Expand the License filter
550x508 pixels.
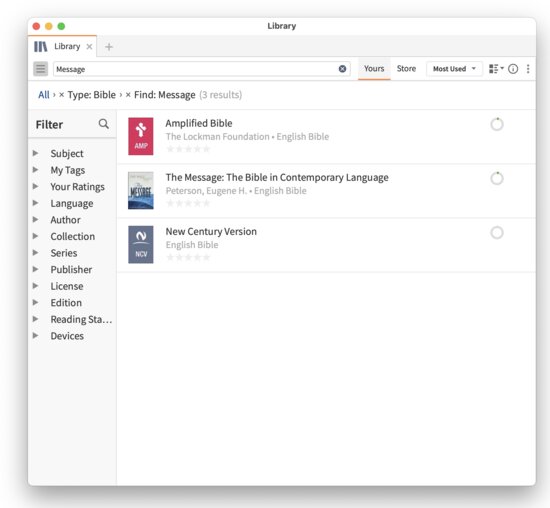click(x=35, y=286)
